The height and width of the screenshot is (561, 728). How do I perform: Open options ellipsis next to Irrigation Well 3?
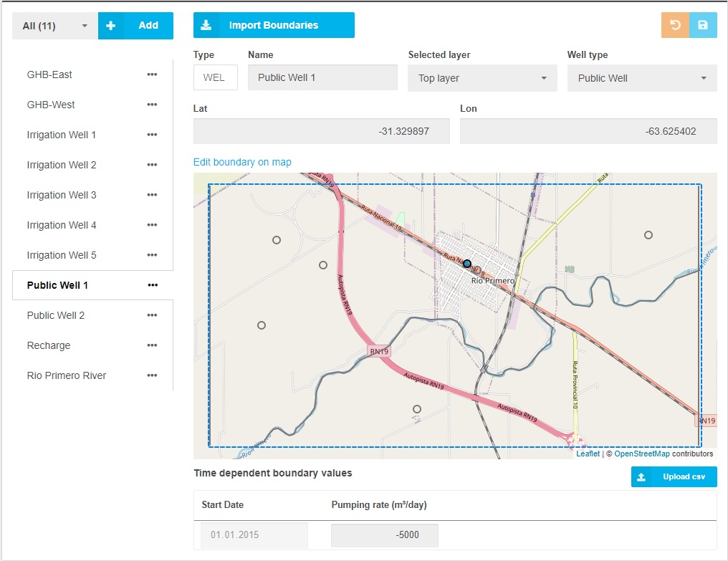pyautogui.click(x=152, y=195)
